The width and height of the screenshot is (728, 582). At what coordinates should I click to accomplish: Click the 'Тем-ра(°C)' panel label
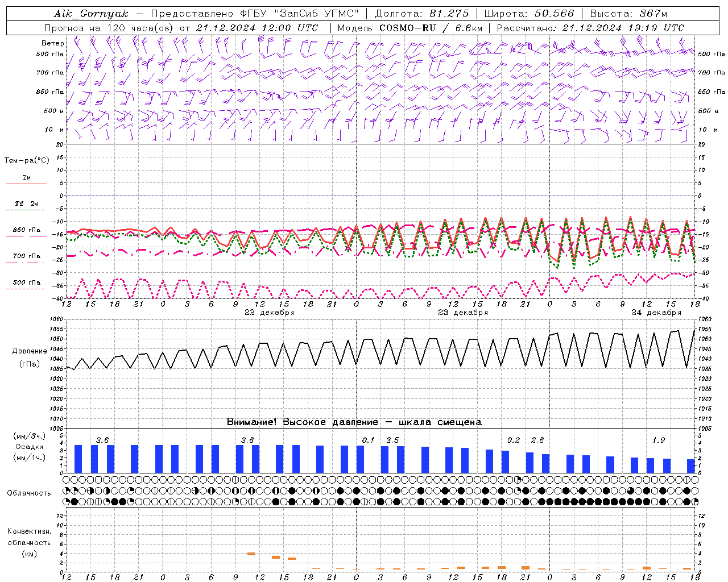point(27,161)
